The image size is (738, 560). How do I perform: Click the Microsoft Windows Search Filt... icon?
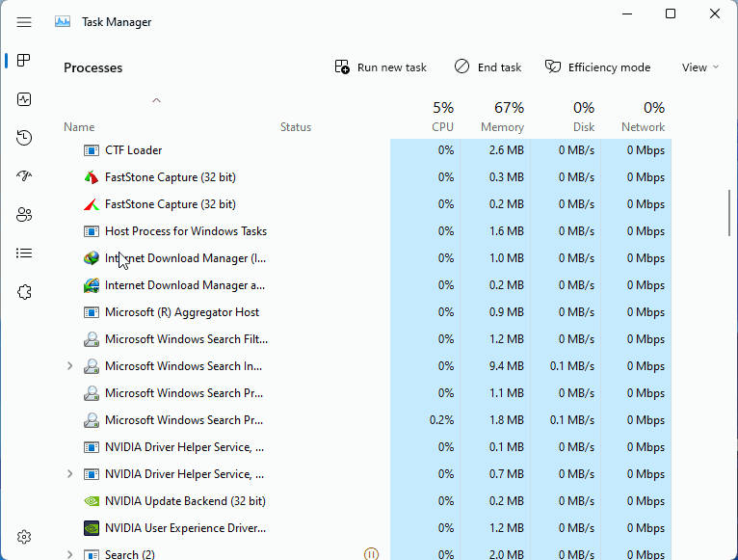coord(92,339)
